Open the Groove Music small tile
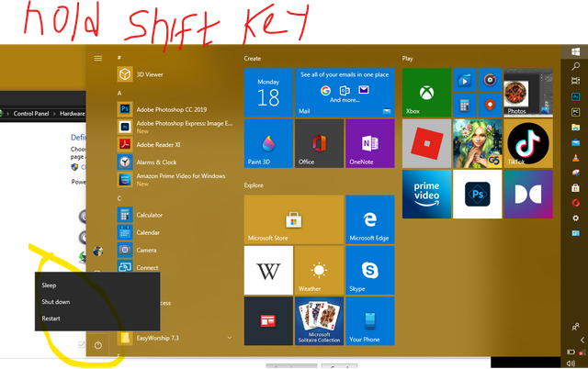Viewport: 588px width, 369px height. pyautogui.click(x=490, y=80)
